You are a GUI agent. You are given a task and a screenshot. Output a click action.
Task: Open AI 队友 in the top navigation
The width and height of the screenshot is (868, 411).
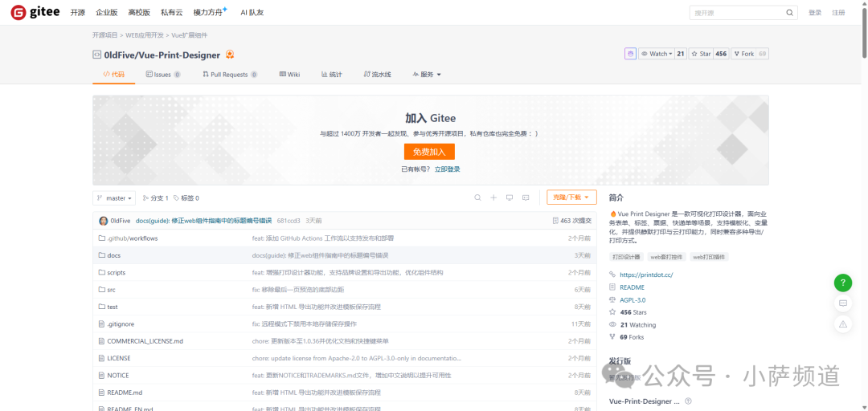tap(252, 13)
